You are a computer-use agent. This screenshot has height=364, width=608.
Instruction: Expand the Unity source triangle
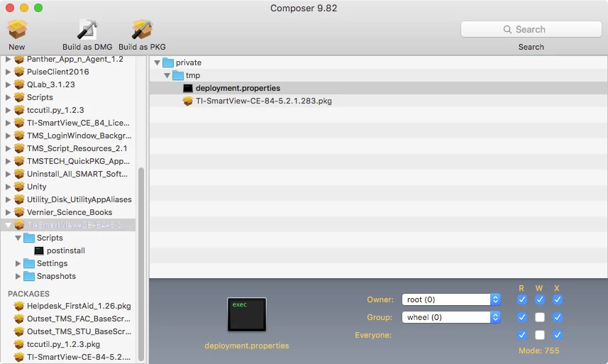coord(8,187)
